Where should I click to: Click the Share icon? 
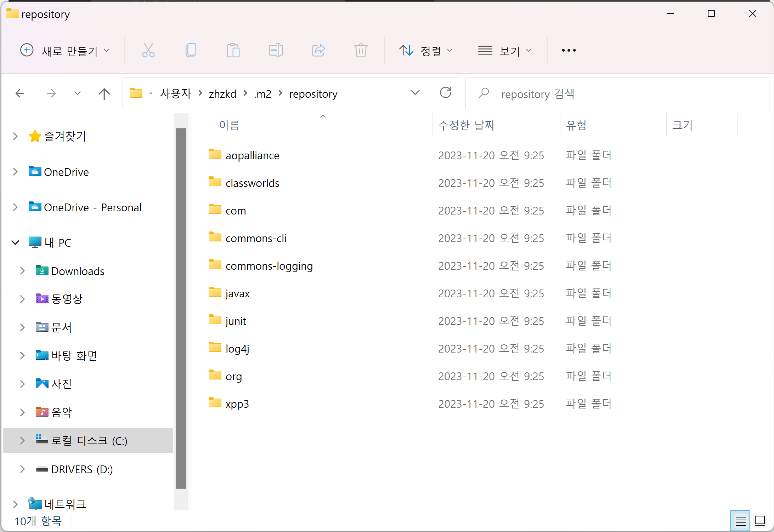coord(318,50)
